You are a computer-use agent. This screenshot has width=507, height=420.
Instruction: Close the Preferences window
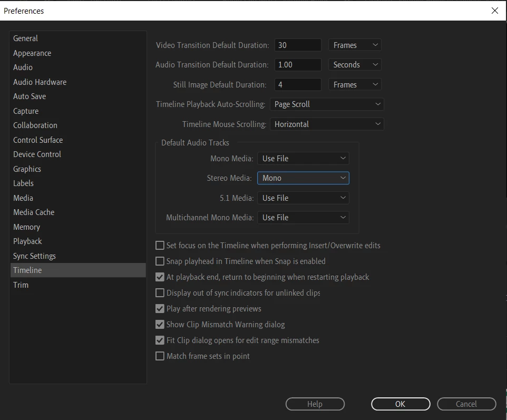point(495,11)
